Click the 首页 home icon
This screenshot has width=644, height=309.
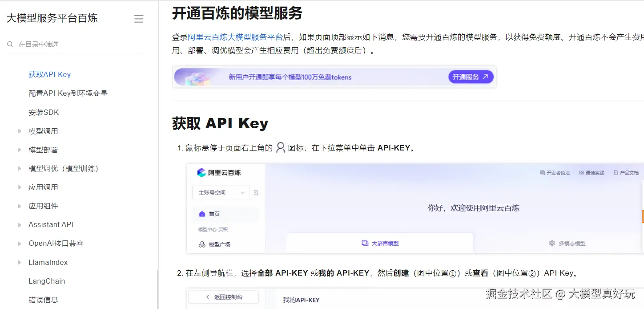point(201,214)
